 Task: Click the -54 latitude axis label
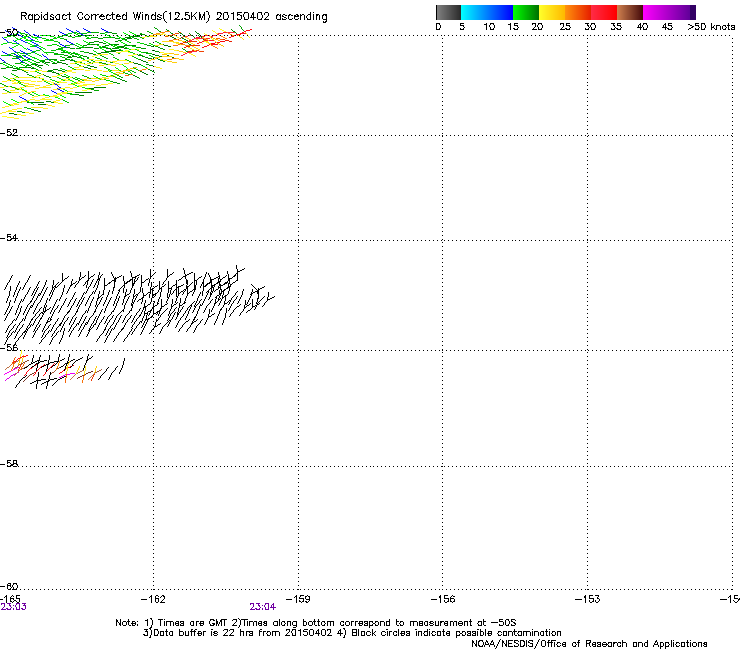pos(9,237)
